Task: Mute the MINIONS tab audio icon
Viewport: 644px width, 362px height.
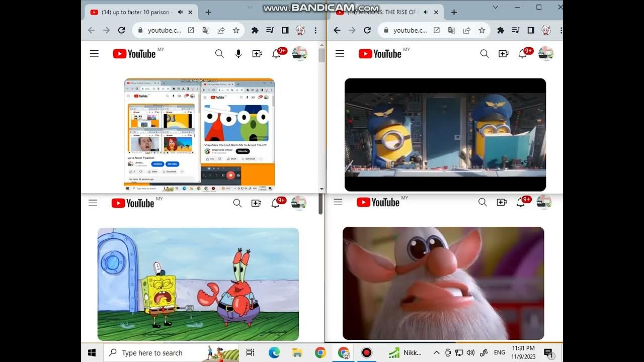Action: click(426, 12)
